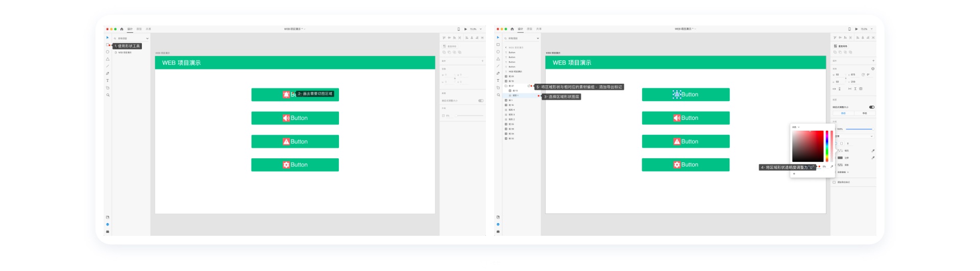This screenshot has width=980, height=271.
Task: Select the Zoom tool in left window
Action: click(x=108, y=95)
